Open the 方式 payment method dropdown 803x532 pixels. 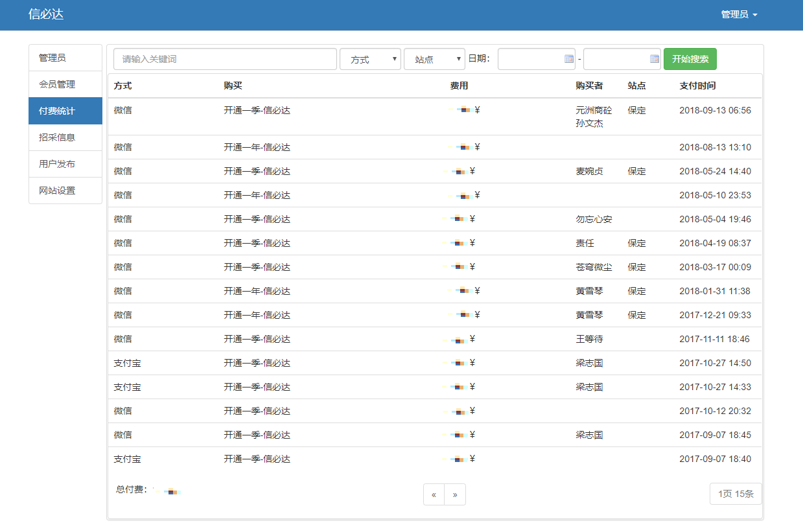(x=370, y=59)
